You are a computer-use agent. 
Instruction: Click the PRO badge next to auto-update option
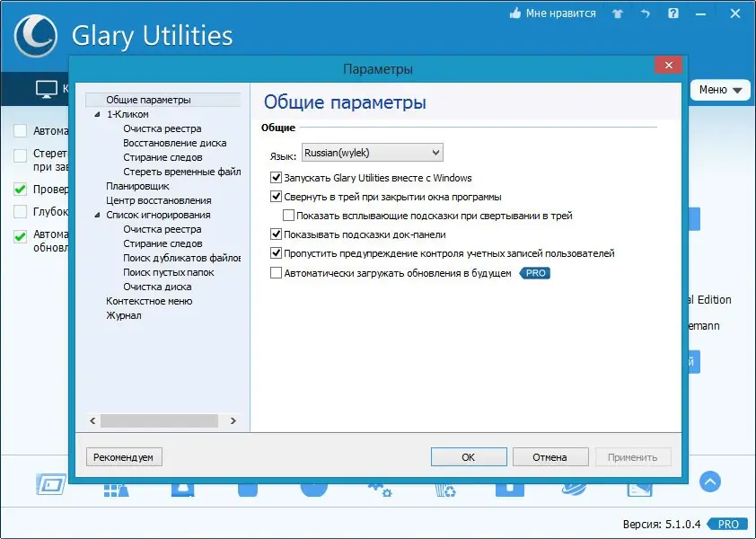tap(535, 273)
